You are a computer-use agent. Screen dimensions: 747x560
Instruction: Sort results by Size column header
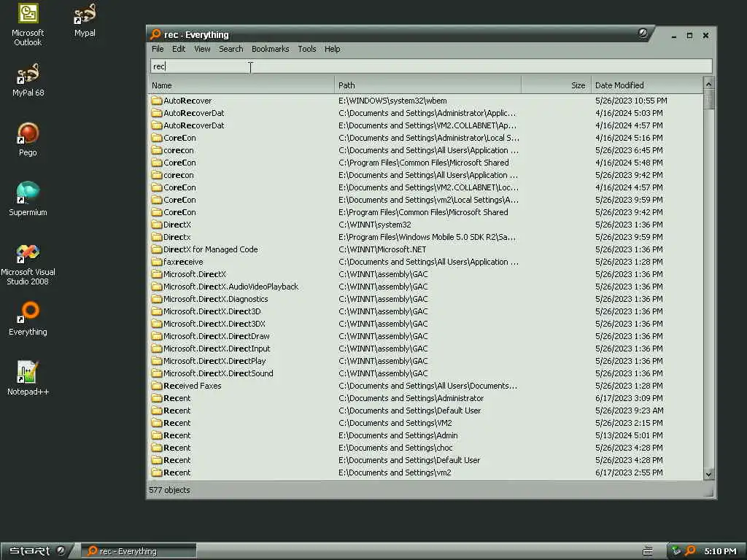556,85
